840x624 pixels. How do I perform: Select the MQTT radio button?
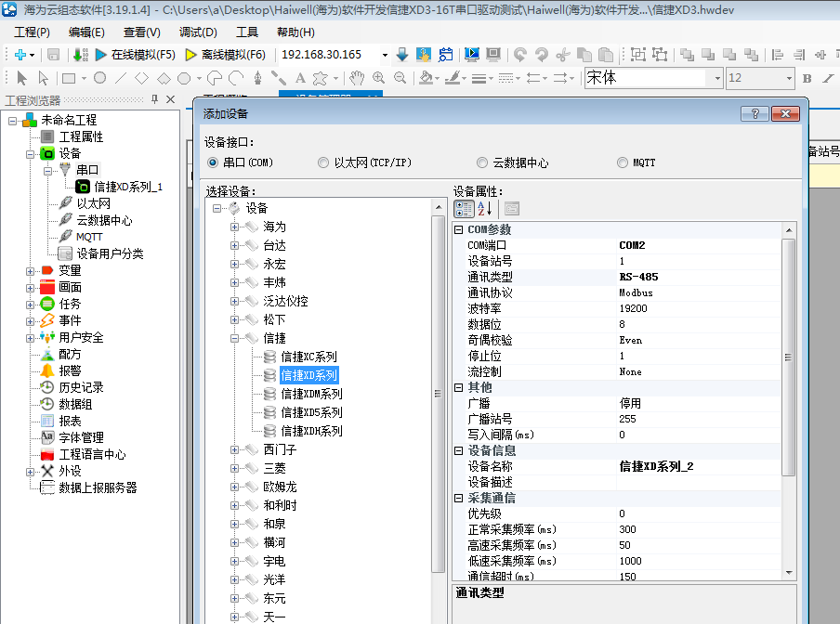pyautogui.click(x=622, y=162)
